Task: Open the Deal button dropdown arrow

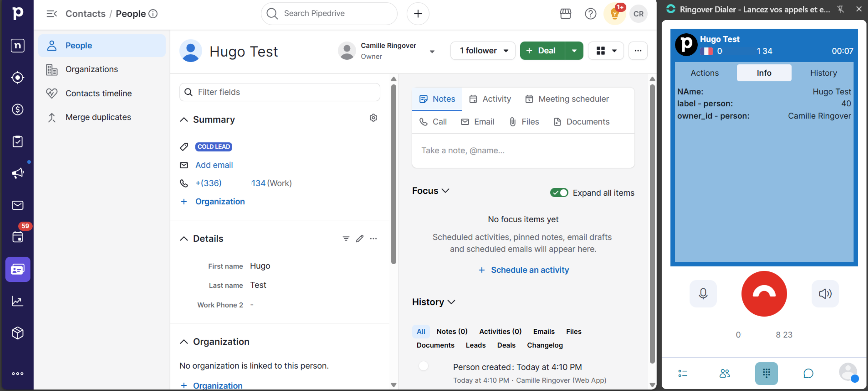Action: point(574,51)
